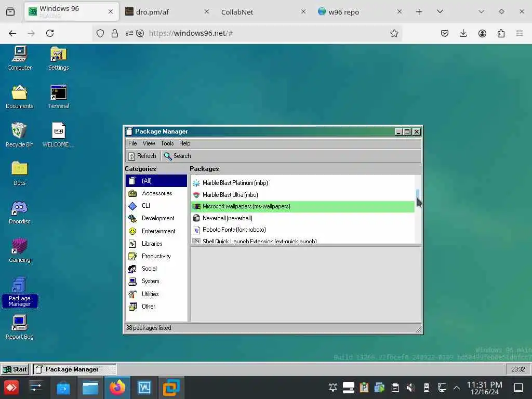The height and width of the screenshot is (399, 532).
Task: Show site security padlock info
Action: coord(115,33)
